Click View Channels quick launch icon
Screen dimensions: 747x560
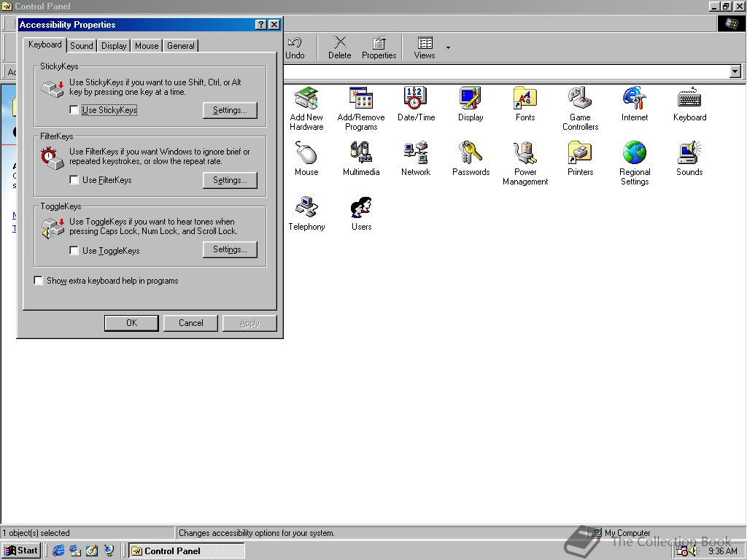coord(109,551)
